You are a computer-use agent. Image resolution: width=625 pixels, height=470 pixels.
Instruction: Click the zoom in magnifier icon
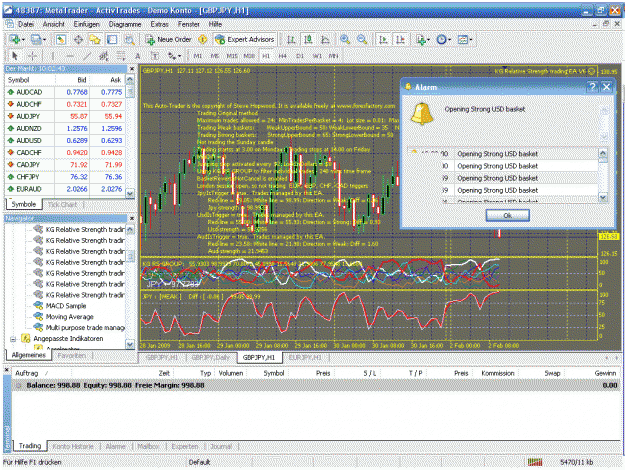[x=345, y=39]
